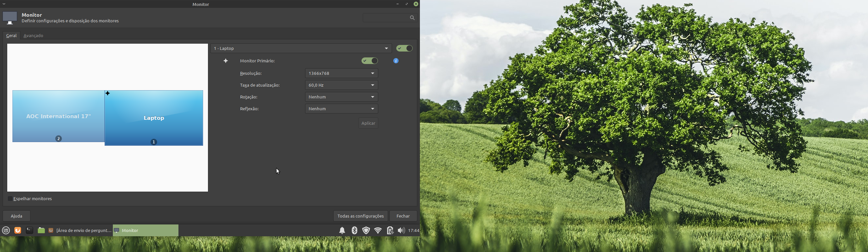The height and width of the screenshot is (252, 868).
Task: Enable the Espelhar monitores checkbox
Action: click(x=10, y=199)
